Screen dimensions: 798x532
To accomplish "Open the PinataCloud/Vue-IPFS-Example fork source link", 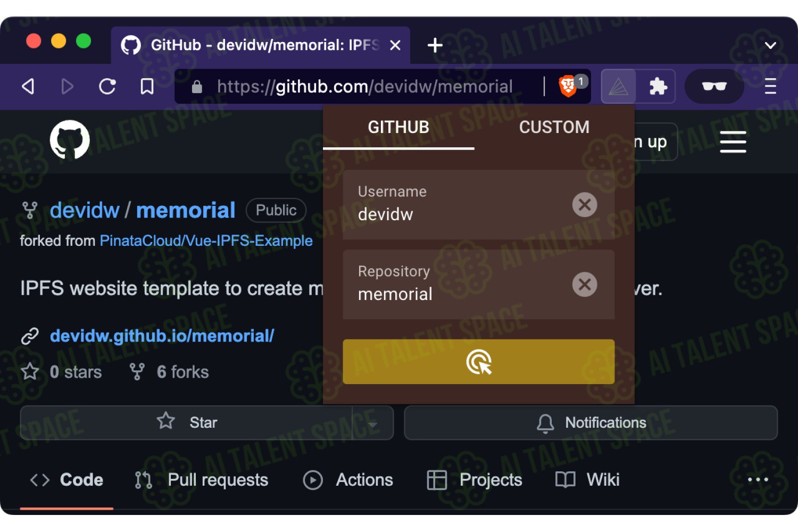I will pos(206,240).
